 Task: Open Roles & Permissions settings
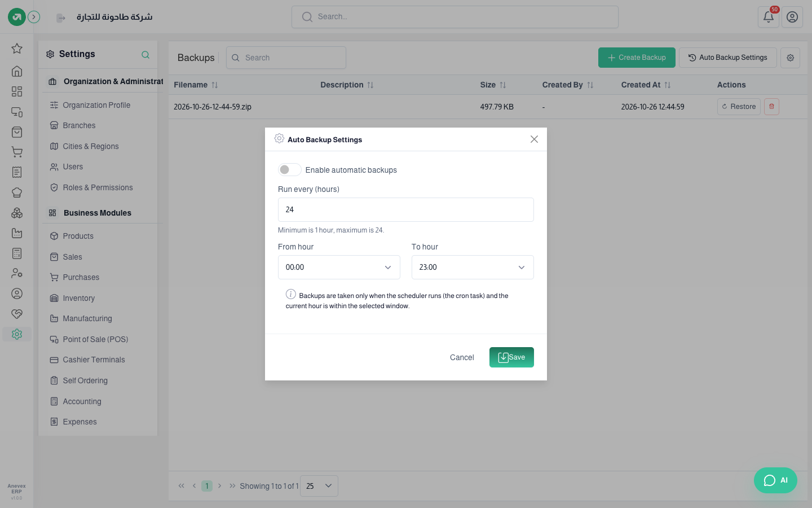98,187
